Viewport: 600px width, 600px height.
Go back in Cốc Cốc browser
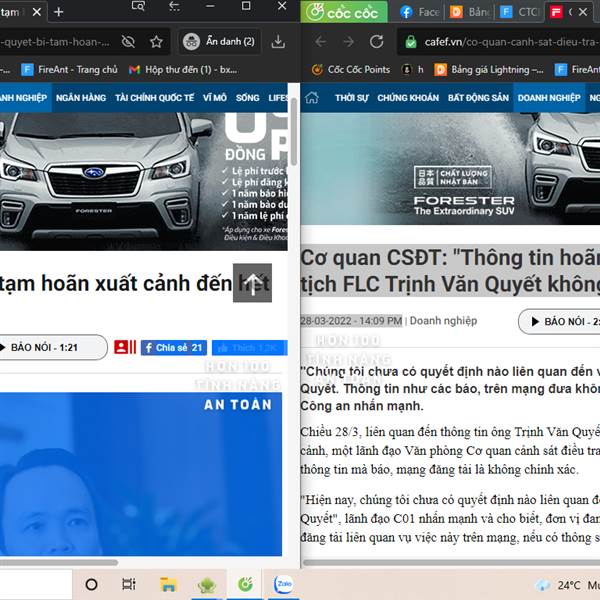320,41
